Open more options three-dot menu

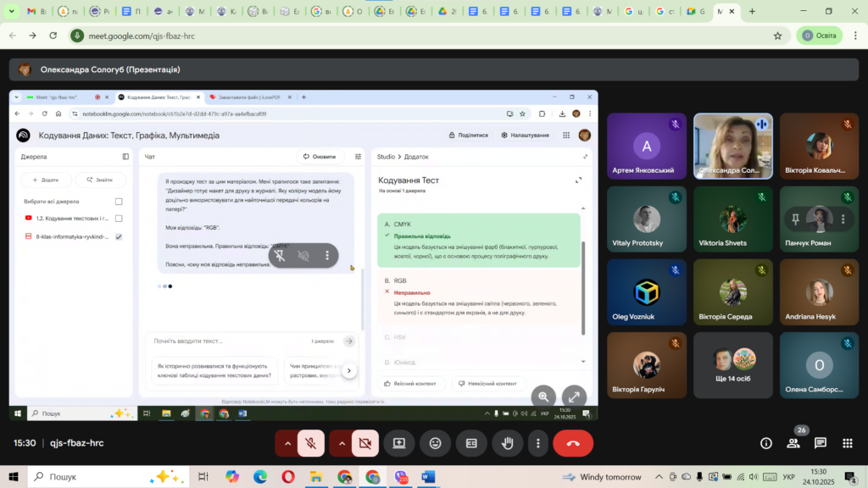tap(537, 443)
